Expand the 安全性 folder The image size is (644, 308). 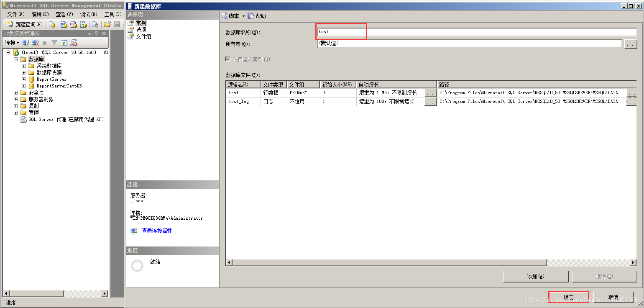coord(15,92)
